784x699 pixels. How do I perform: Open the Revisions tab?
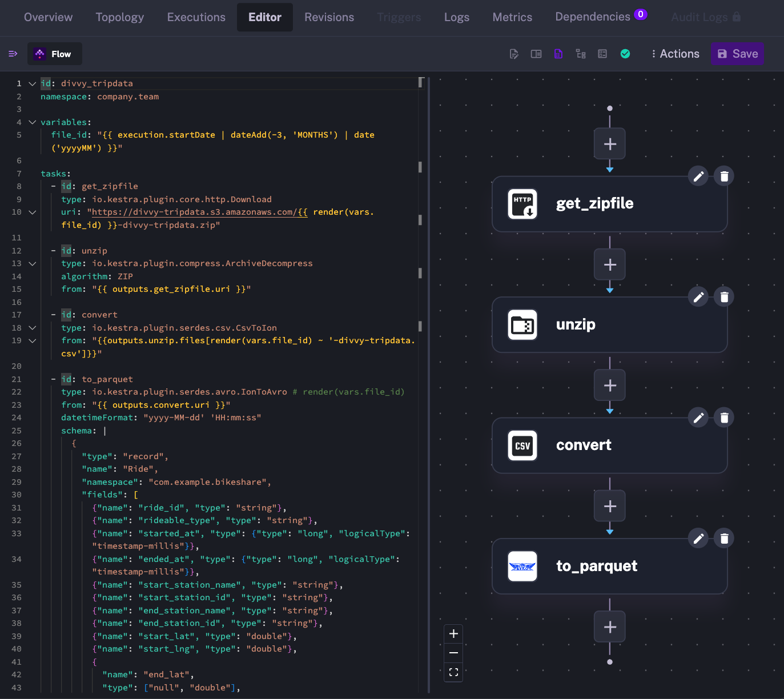pos(329,17)
